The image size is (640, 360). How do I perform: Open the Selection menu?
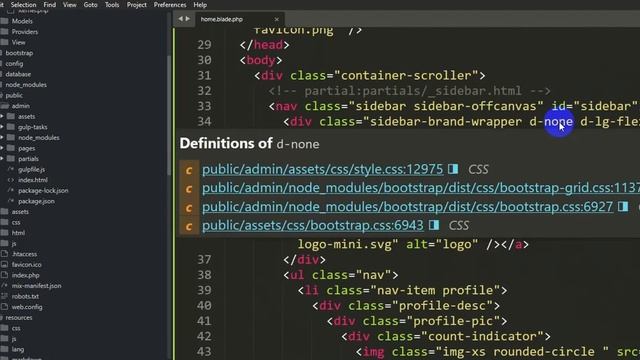23,5
